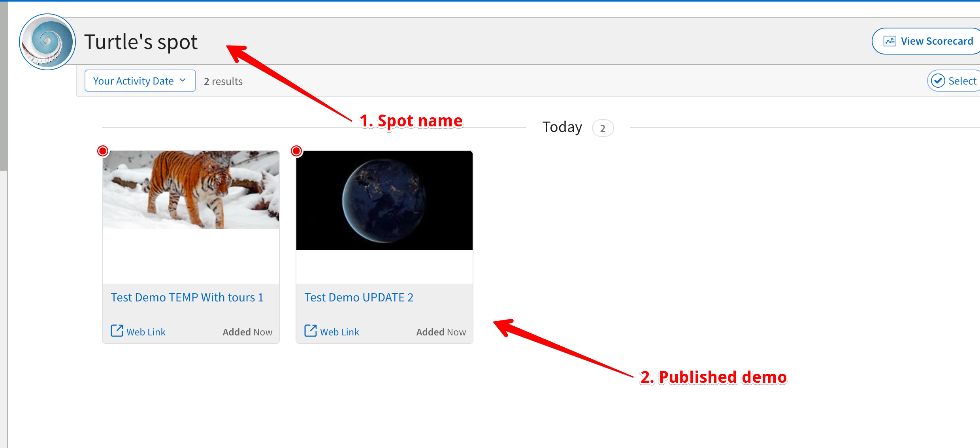Open Test Demo UPDATE 2 link

pos(359,297)
